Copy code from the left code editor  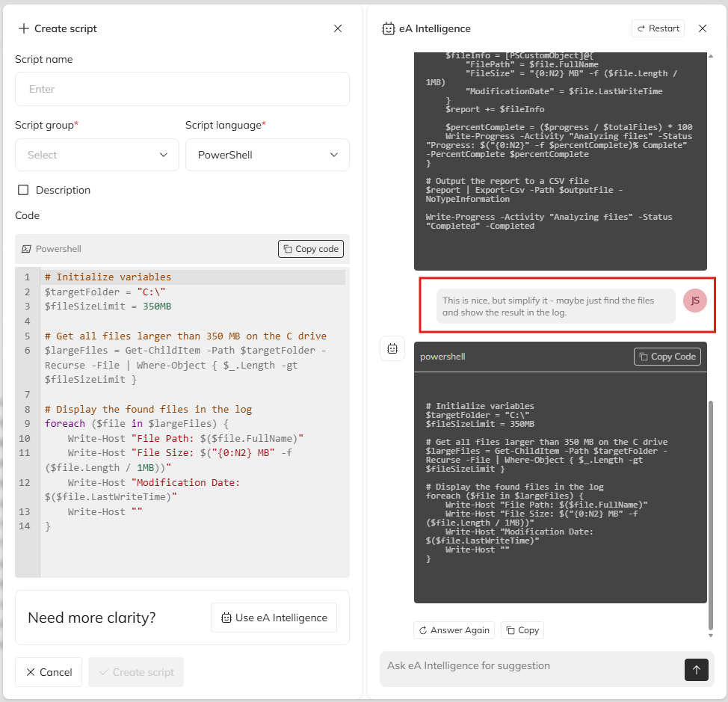click(x=311, y=249)
